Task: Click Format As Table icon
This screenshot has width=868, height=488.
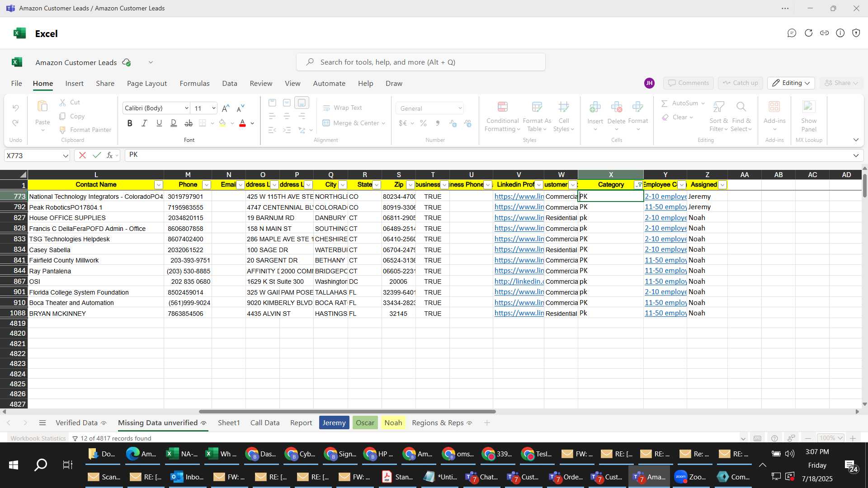Action: click(x=537, y=107)
